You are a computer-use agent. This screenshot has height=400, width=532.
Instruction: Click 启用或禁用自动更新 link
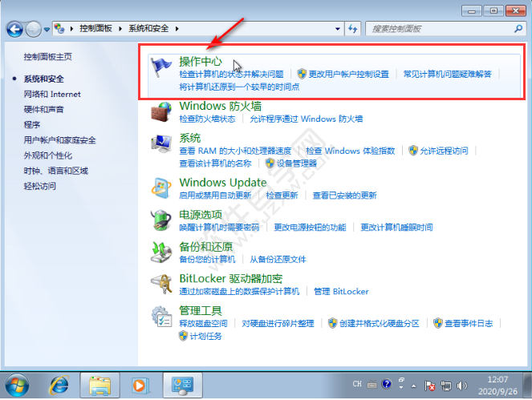coord(215,196)
